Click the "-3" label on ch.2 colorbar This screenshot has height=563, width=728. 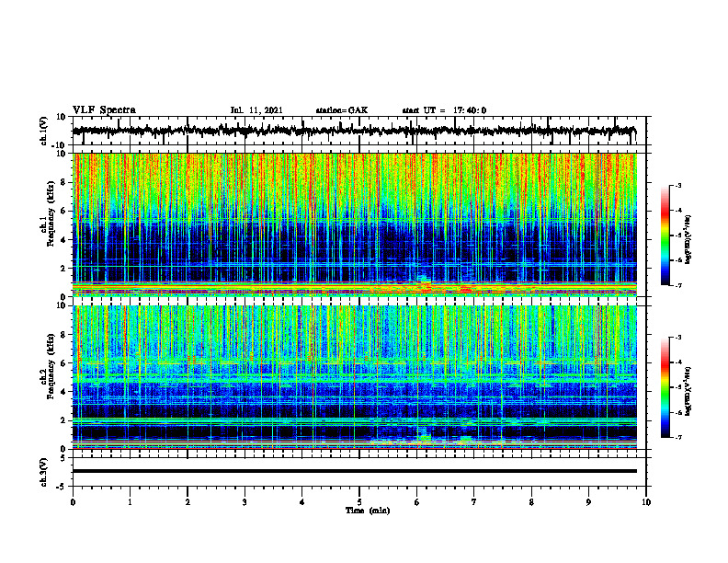click(678, 338)
